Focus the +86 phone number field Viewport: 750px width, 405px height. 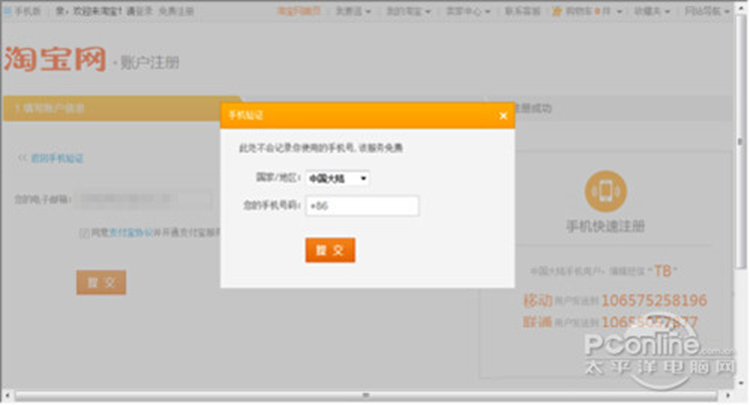point(362,206)
